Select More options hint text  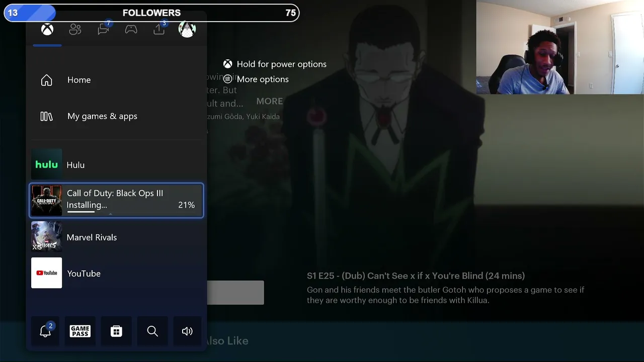[x=263, y=79]
